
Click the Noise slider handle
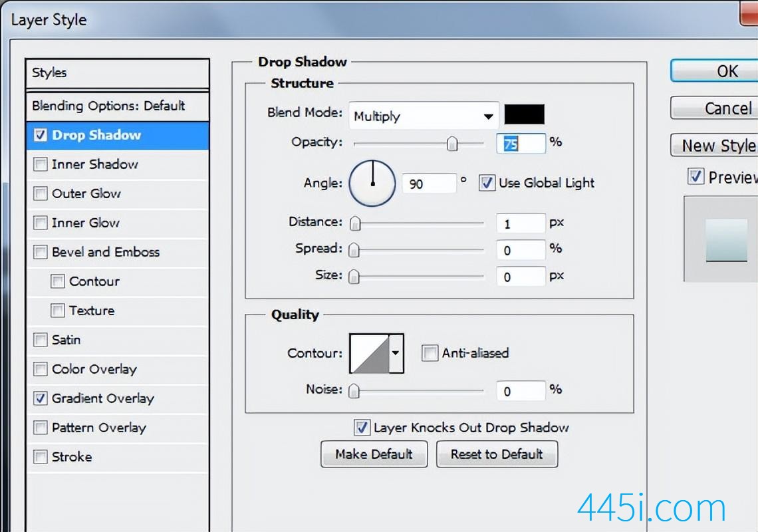(354, 391)
